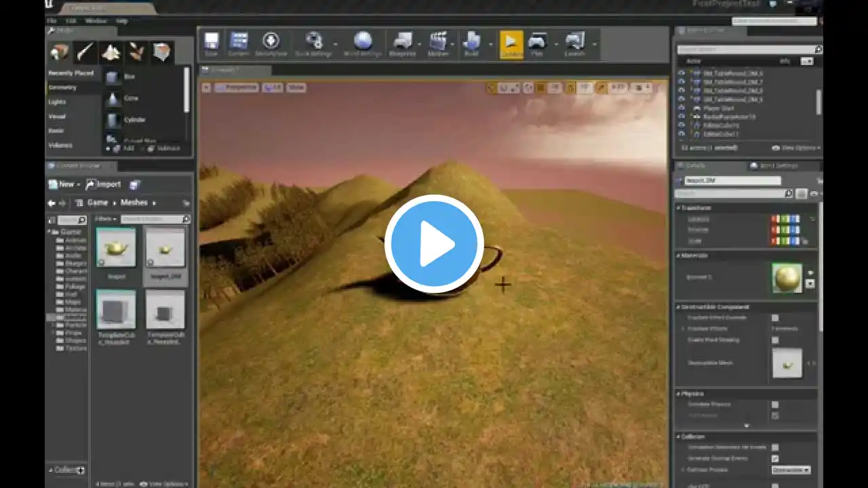Open the Content browser toolbar icon
This screenshot has width=868, height=488.
(x=239, y=44)
